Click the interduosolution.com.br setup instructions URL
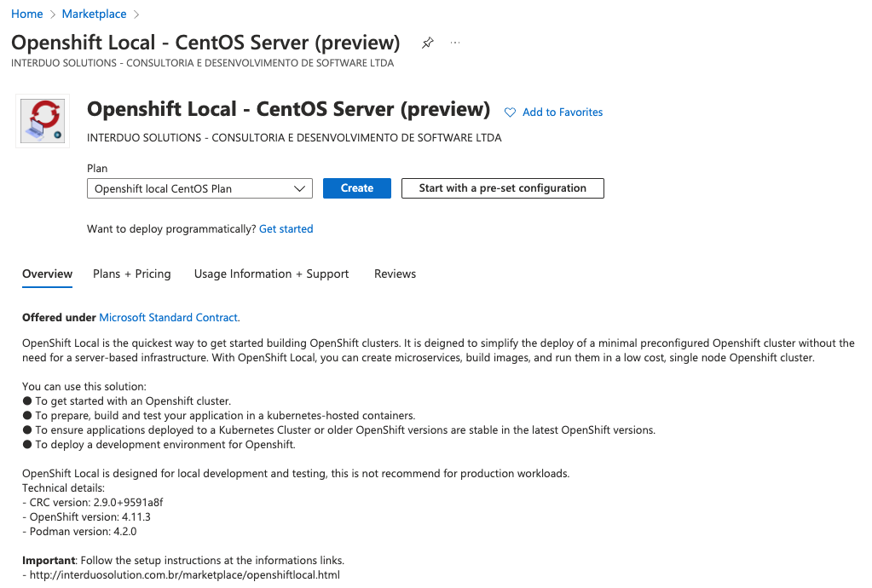872x588 pixels. [185, 574]
